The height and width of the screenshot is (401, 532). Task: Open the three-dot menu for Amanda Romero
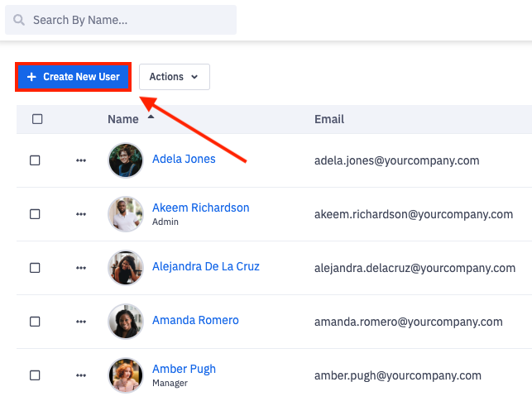(81, 322)
